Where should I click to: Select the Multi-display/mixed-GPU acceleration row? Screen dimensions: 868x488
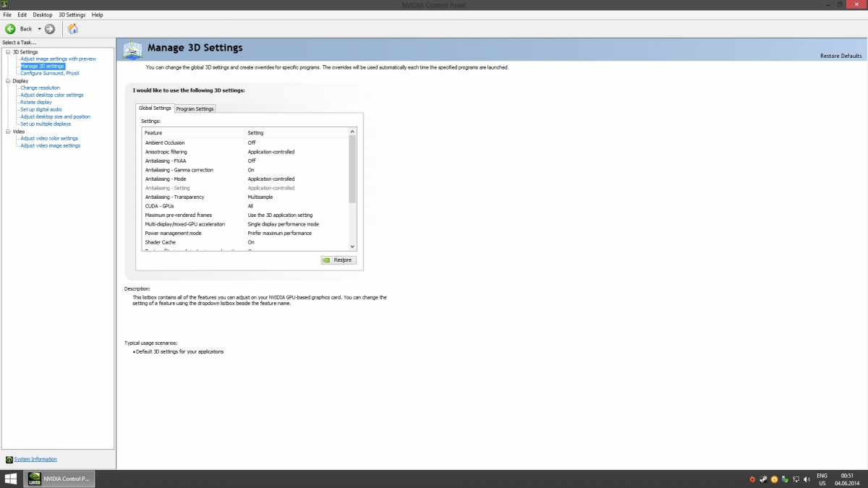(x=246, y=224)
